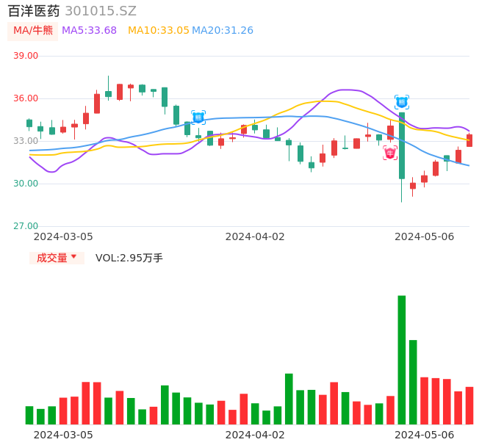Click the last red candlestick on the right
Image resolution: width=504 pixels, height=445 pixels.
(469, 140)
